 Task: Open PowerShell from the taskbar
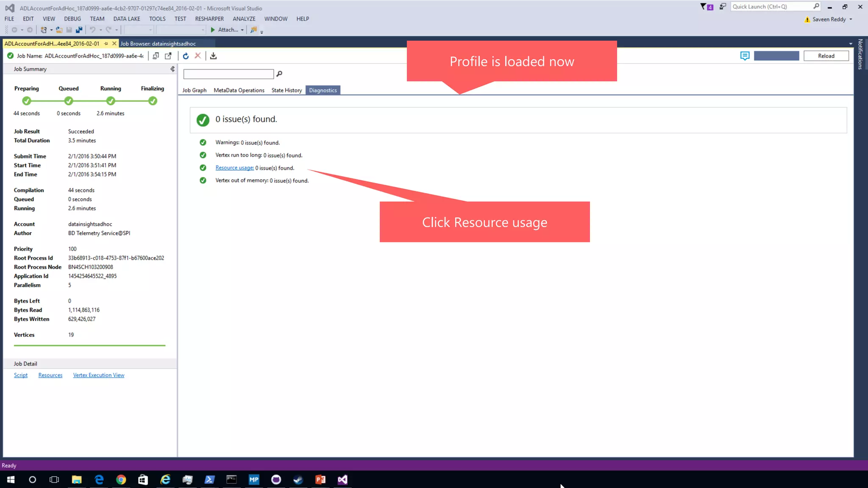point(209,480)
